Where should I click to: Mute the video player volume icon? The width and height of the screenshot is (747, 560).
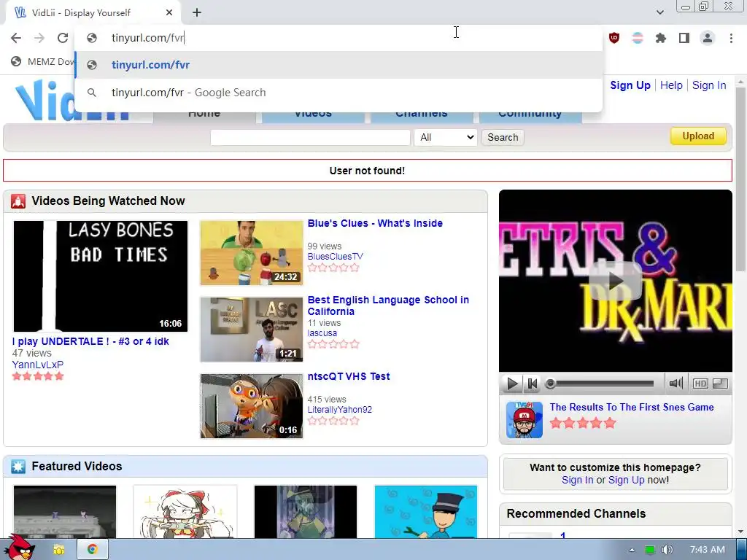[676, 384]
